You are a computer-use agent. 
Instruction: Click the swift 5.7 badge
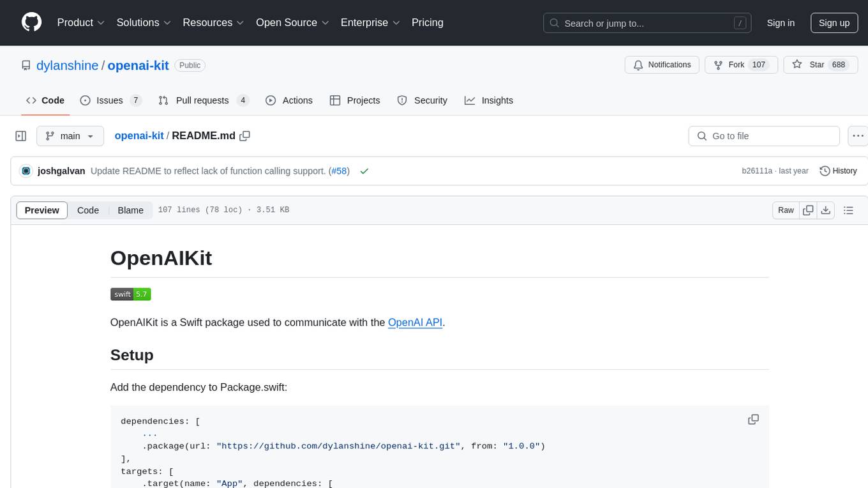point(130,294)
